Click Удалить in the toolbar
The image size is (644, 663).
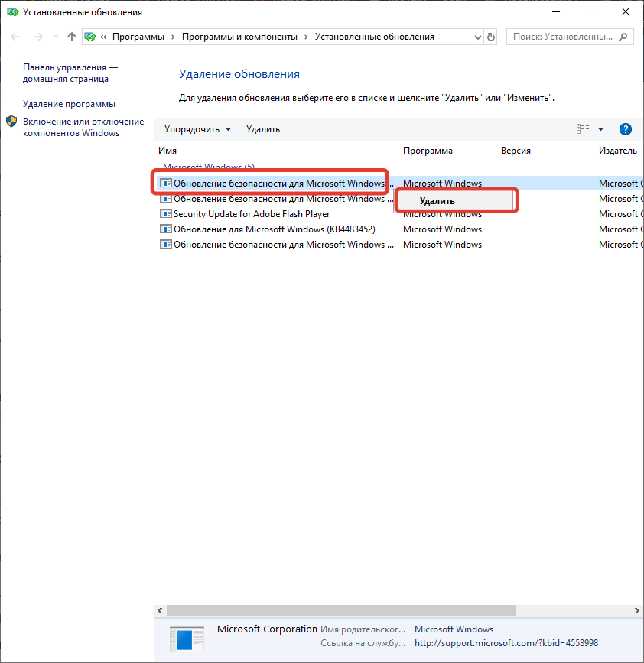click(263, 129)
